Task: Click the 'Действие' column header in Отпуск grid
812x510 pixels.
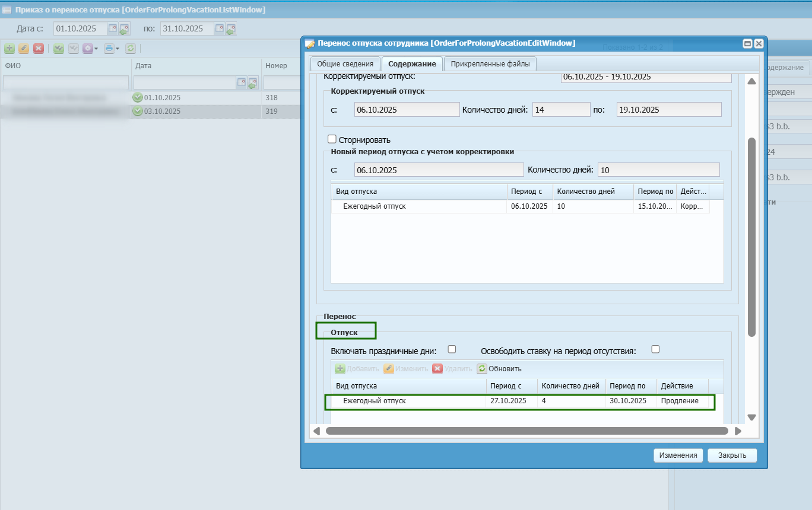Action: point(683,386)
